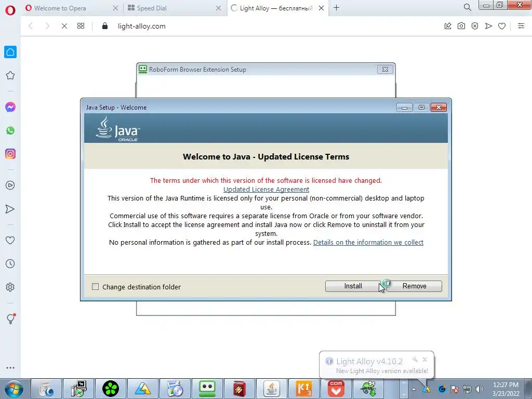The height and width of the screenshot is (399, 532).
Task: Stop loading the light-alloy.com page
Action: (64, 26)
